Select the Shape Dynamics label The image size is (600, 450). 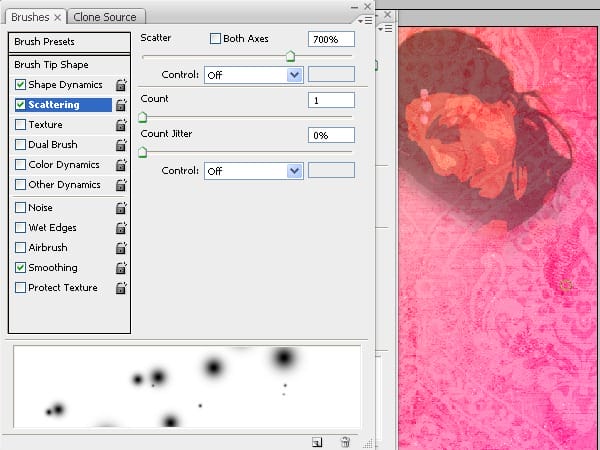65,85
